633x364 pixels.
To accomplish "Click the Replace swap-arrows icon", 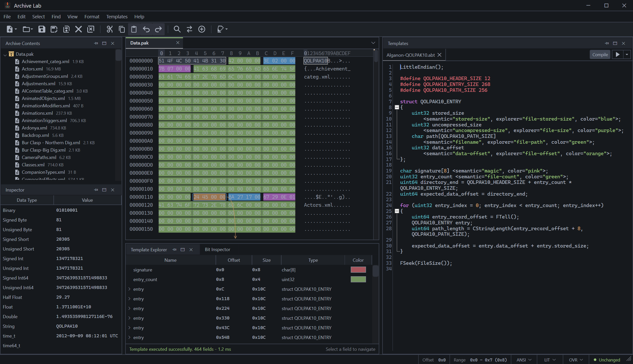I will [x=189, y=29].
